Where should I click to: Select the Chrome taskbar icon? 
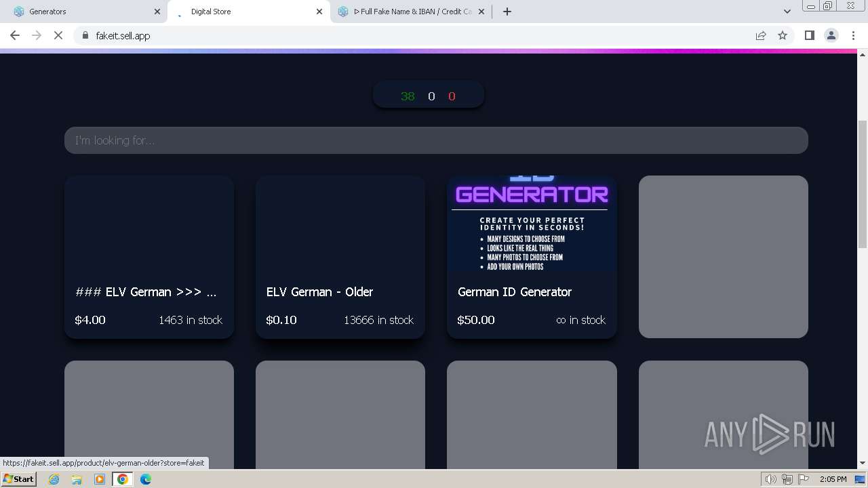click(122, 479)
